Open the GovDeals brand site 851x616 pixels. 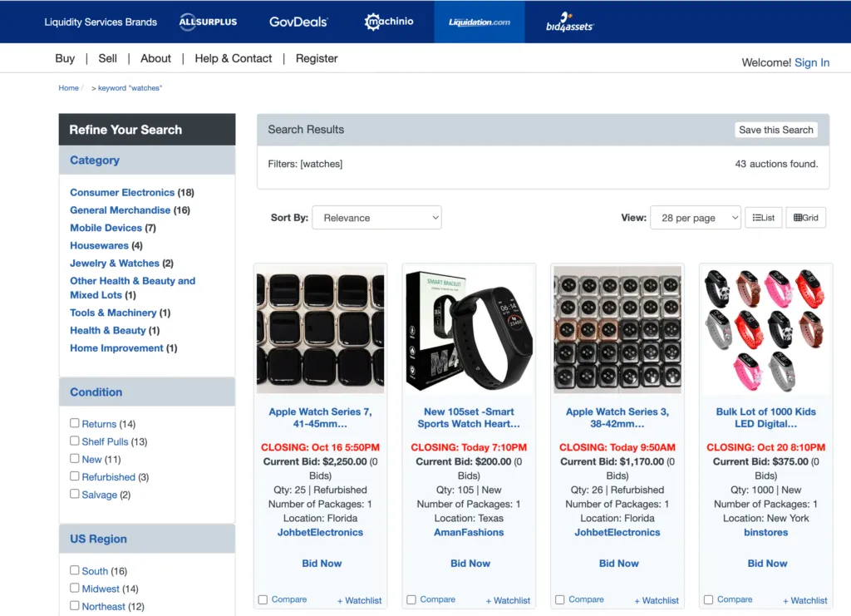298,22
